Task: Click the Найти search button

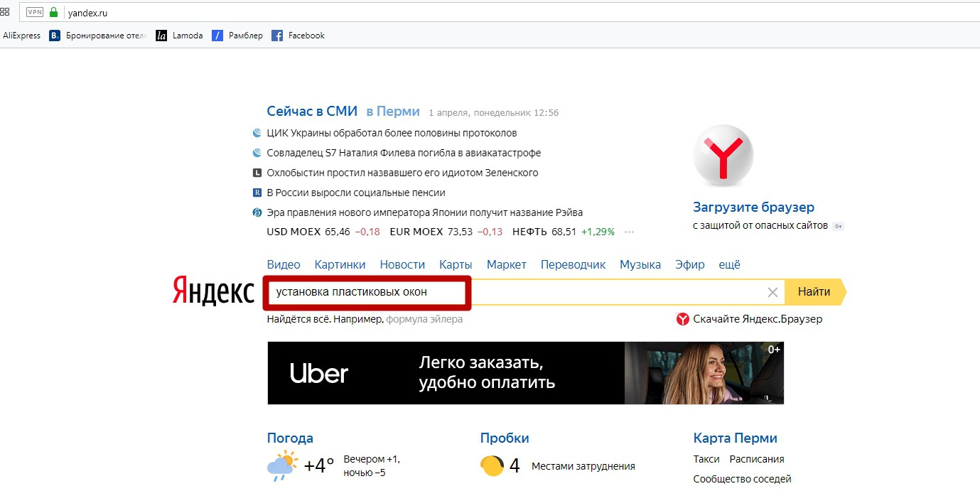Action: coord(814,292)
